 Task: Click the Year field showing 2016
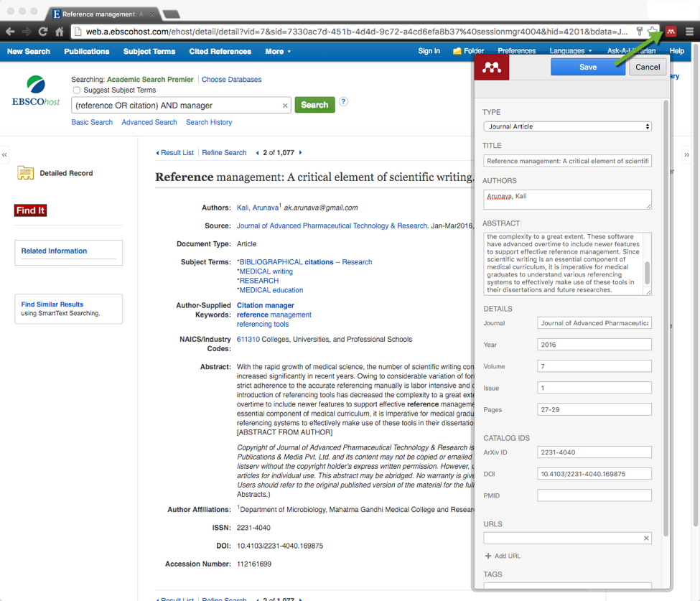pyautogui.click(x=594, y=344)
